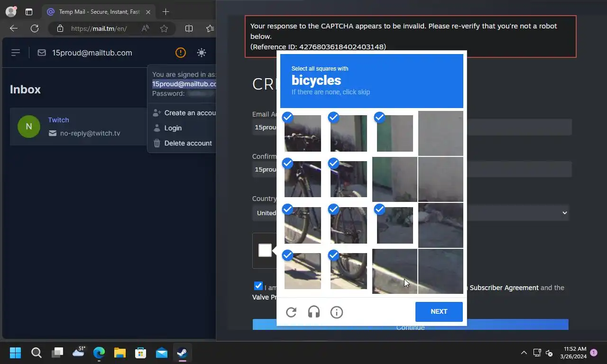The width and height of the screenshot is (607, 364).
Task: Refresh the mail.tm page
Action: tap(35, 28)
